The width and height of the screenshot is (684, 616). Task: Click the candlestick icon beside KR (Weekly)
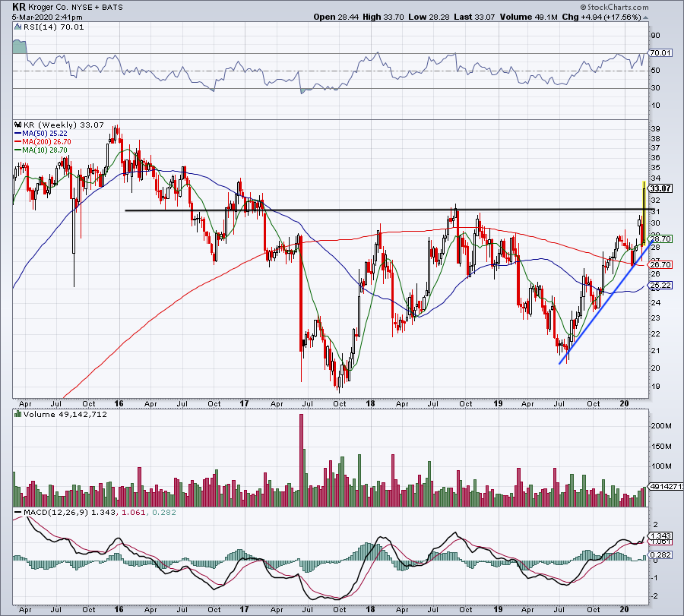pos(18,125)
